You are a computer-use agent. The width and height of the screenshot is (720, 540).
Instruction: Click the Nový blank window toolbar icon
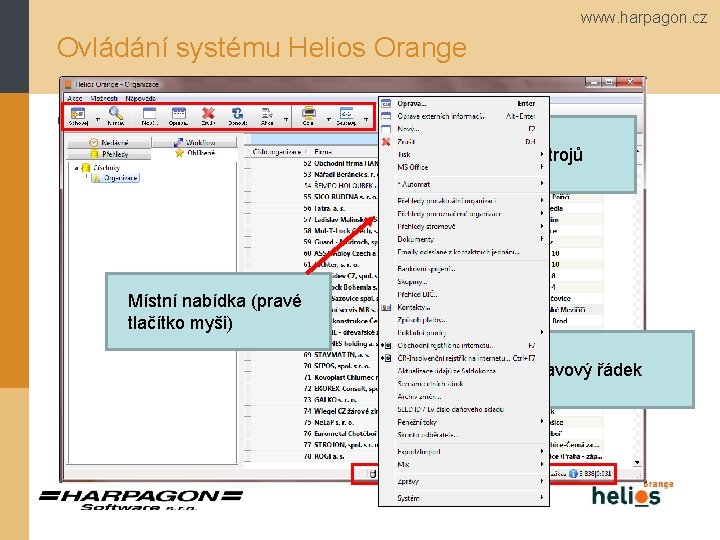tap(150, 113)
